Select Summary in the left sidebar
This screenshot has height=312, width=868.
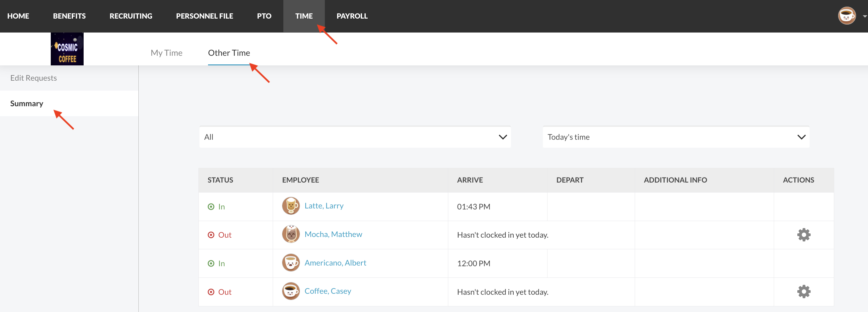pos(27,104)
